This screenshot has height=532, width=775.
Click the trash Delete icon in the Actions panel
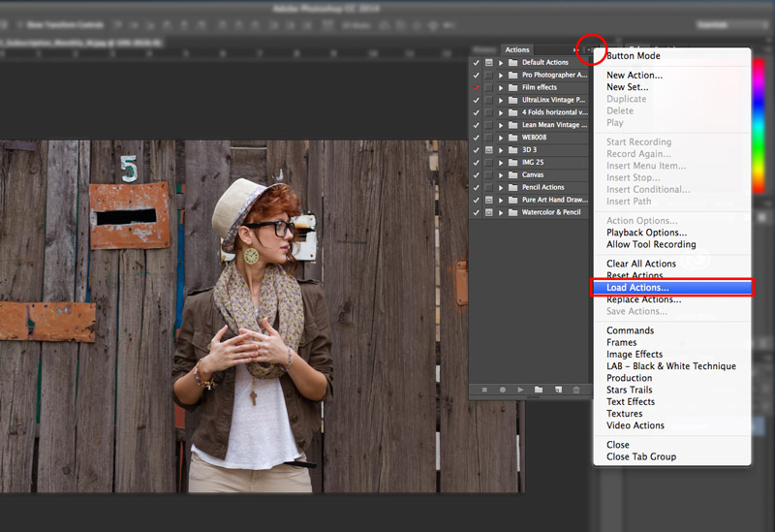pos(576,390)
